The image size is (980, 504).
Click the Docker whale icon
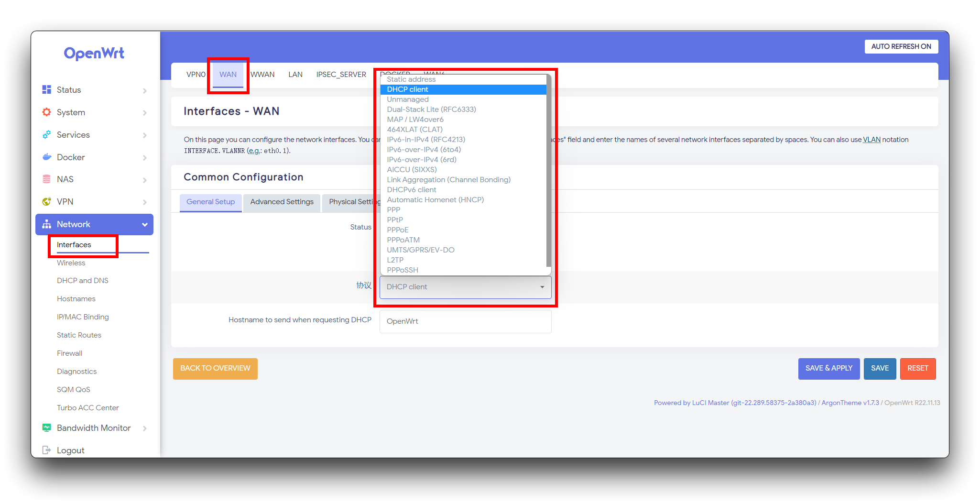pyautogui.click(x=46, y=157)
